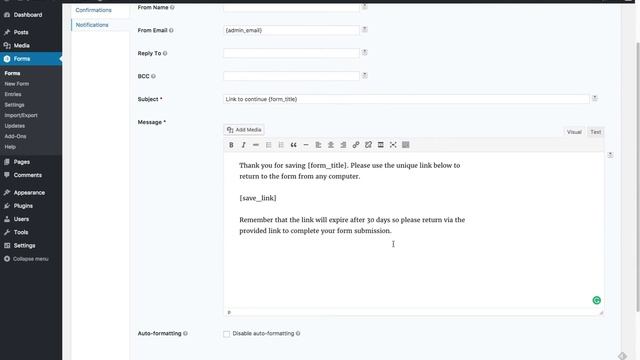Open the Forms menu in the sidebar
The height and width of the screenshot is (360, 640).
pyautogui.click(x=31, y=59)
